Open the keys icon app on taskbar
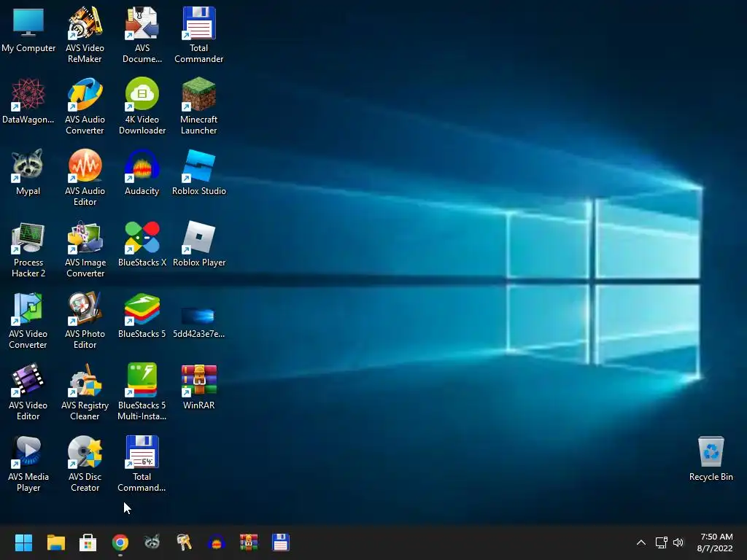The width and height of the screenshot is (747, 560). (185, 542)
